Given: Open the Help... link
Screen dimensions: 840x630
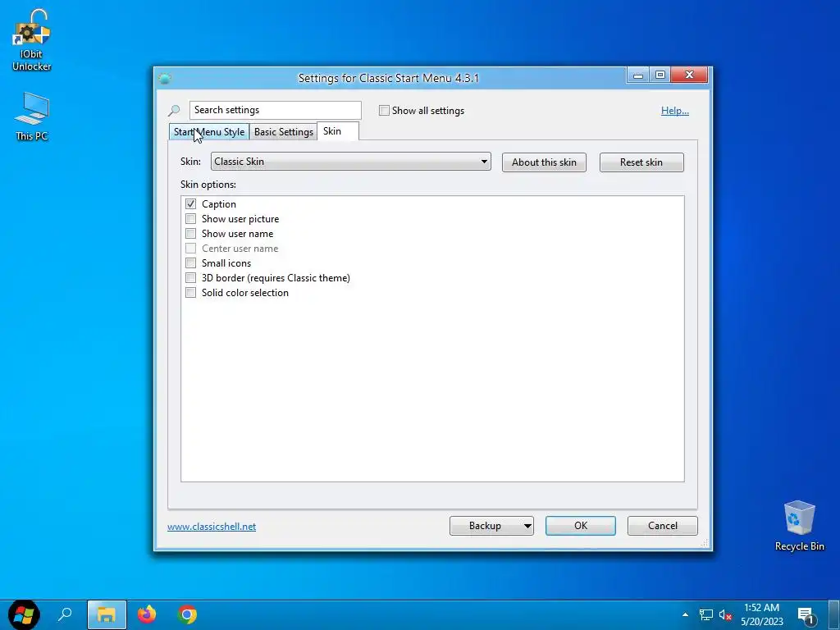Looking at the screenshot, I should [674, 111].
